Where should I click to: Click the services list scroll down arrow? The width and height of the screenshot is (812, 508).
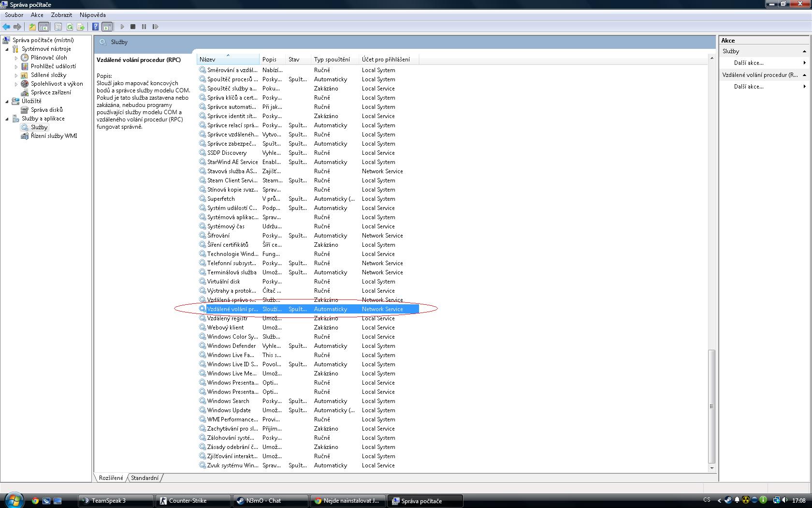pos(711,468)
